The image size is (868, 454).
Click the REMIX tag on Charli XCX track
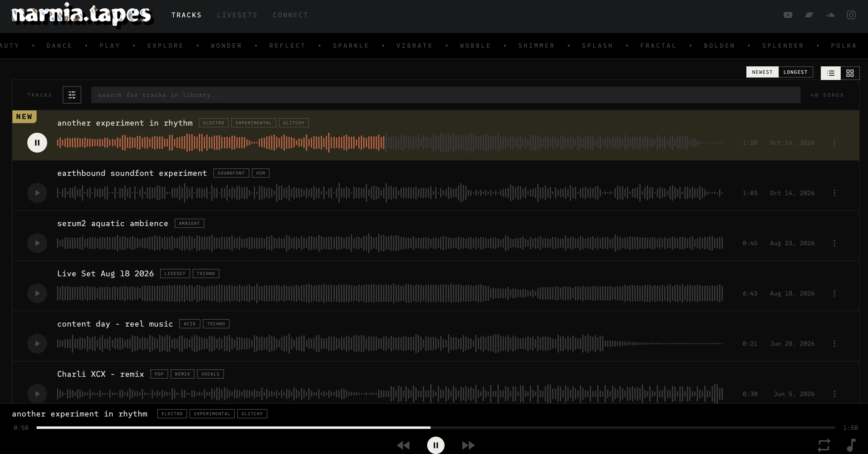(182, 374)
